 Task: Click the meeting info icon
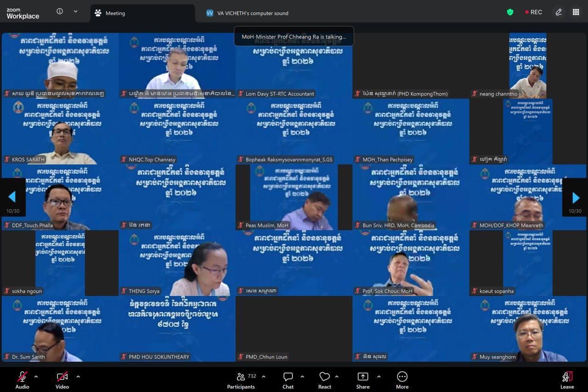pyautogui.click(x=60, y=11)
